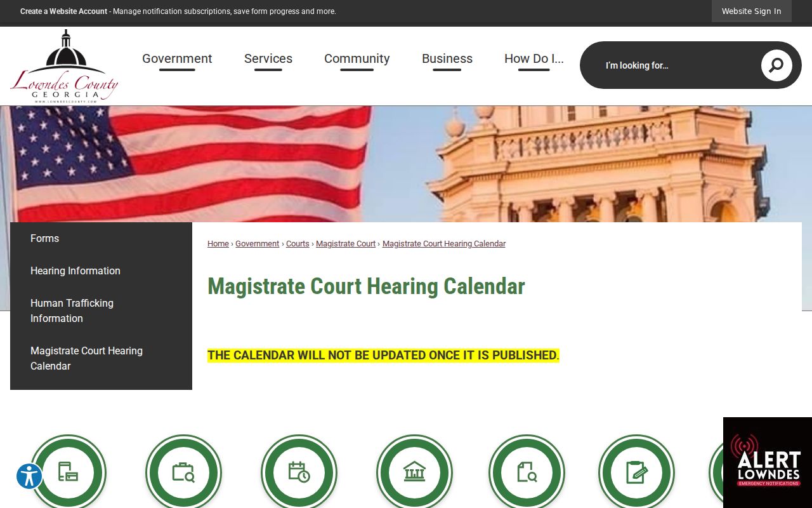
Task: Open the Business menu
Action: tap(447, 59)
